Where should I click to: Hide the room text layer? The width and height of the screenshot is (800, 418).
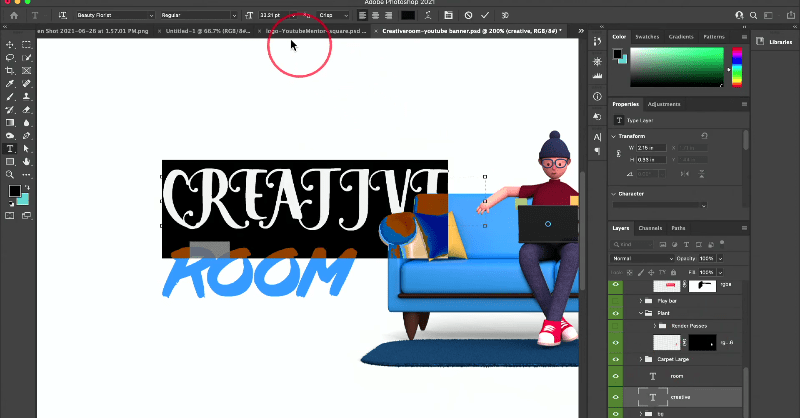615,376
